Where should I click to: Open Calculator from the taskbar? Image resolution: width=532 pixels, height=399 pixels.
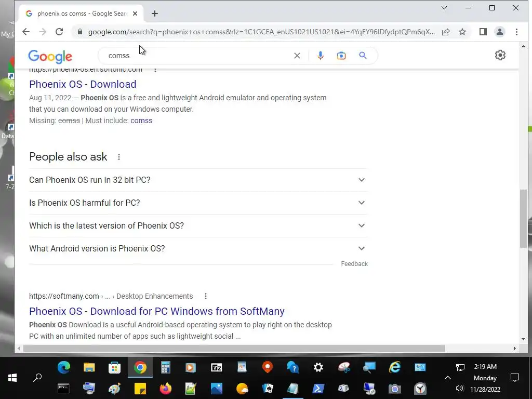[x=166, y=367]
